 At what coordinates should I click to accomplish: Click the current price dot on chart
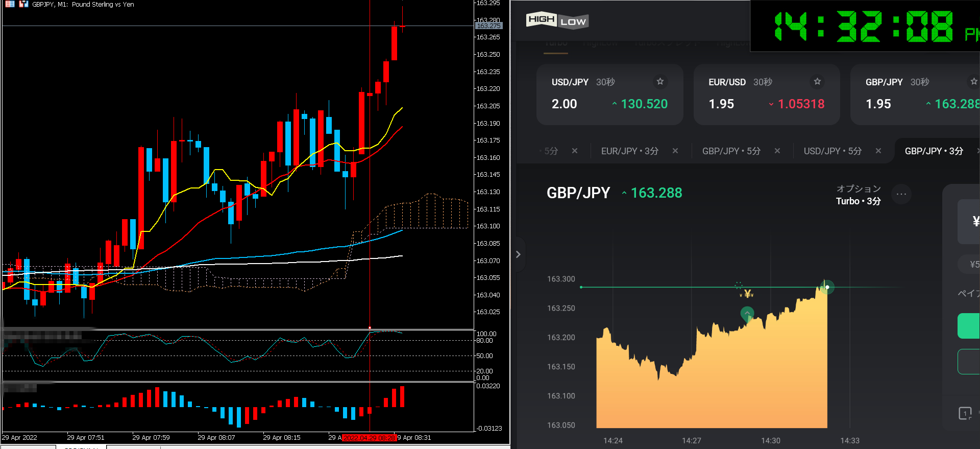click(x=827, y=287)
